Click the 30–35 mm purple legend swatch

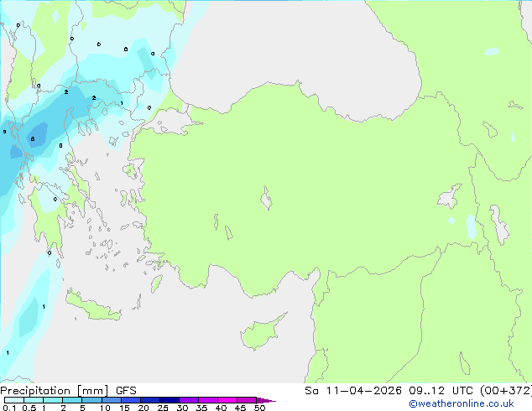(x=189, y=400)
